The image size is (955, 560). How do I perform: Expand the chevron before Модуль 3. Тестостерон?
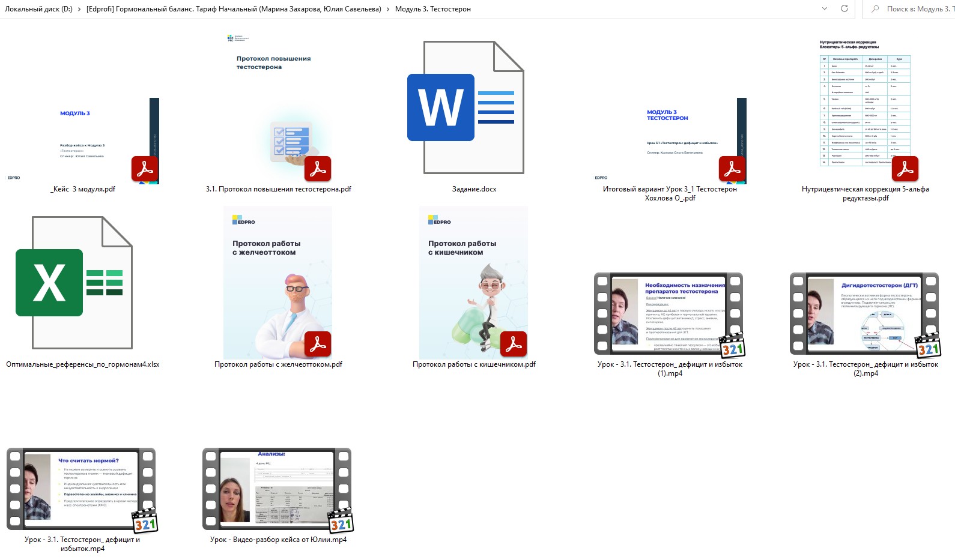388,9
